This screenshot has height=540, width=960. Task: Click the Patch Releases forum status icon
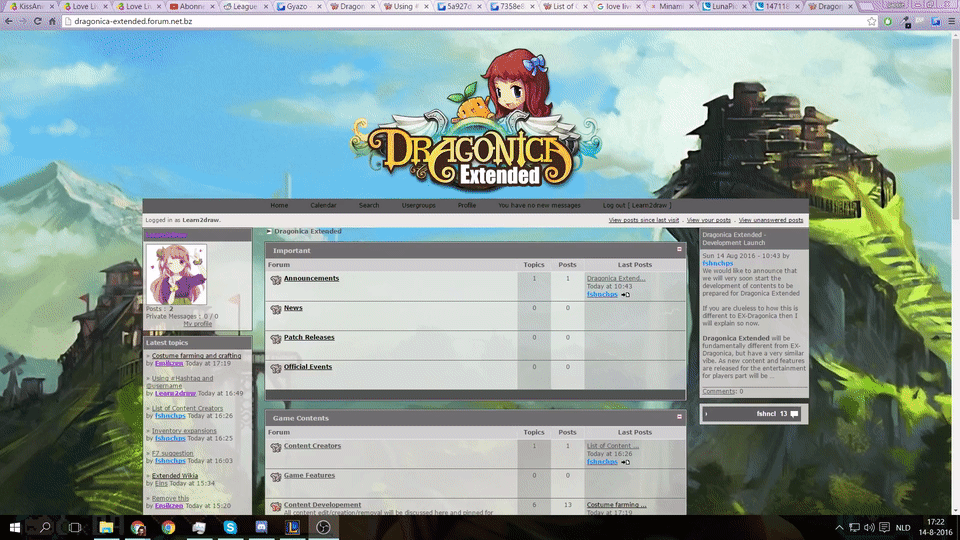(276, 339)
